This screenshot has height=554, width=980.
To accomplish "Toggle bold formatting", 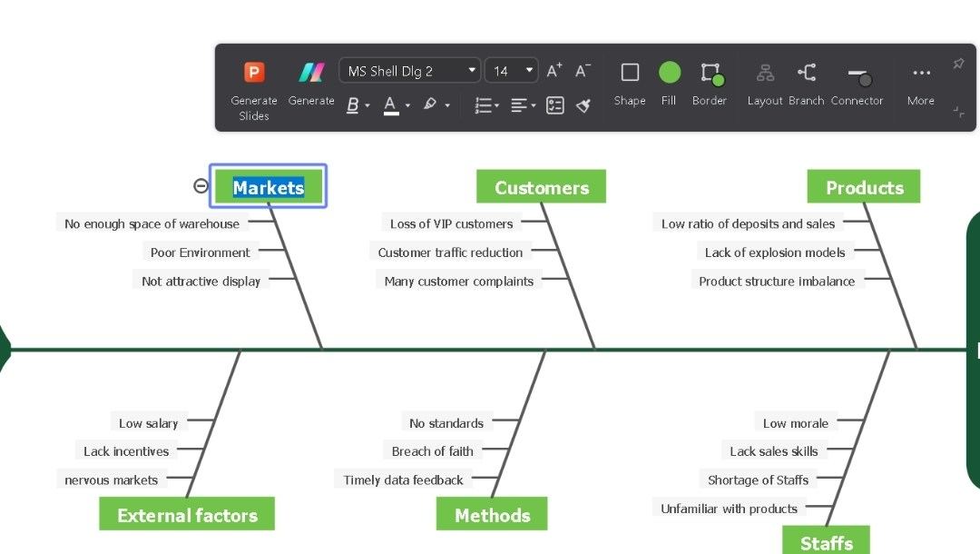I will [x=352, y=105].
